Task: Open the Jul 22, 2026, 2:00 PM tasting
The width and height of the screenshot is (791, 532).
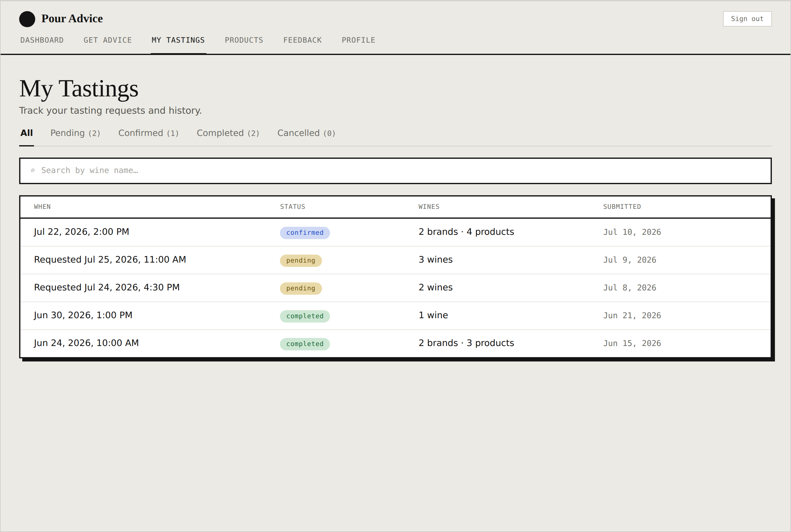Action: coord(395,232)
